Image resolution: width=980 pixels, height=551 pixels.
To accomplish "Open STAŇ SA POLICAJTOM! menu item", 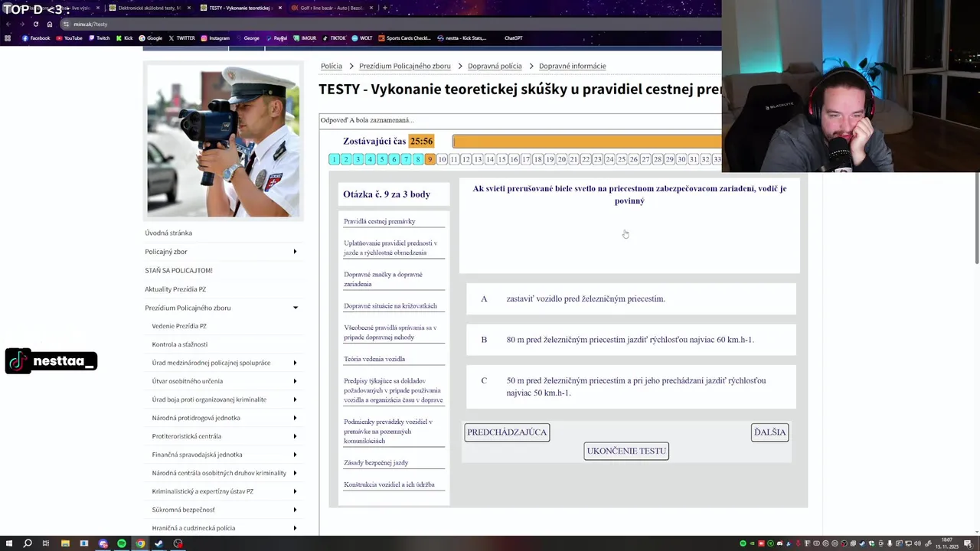I will click(178, 270).
